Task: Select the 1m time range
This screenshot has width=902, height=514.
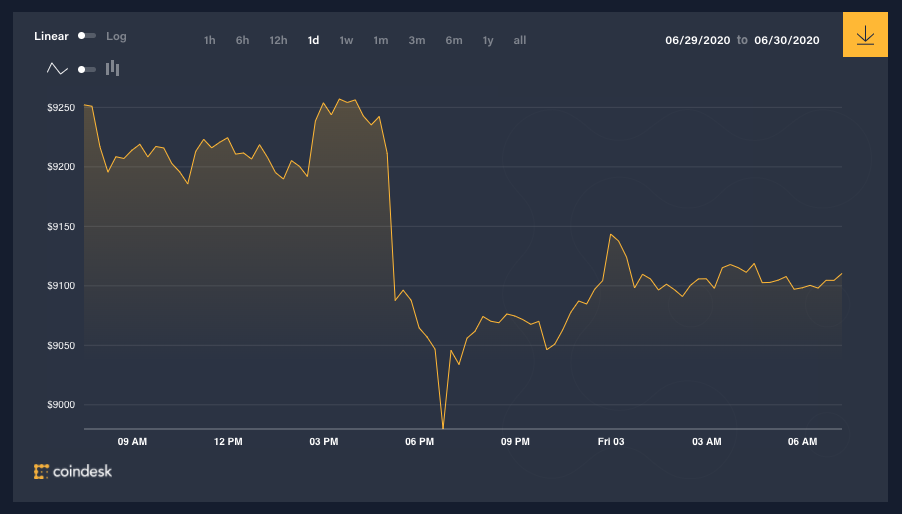Action: coord(381,40)
